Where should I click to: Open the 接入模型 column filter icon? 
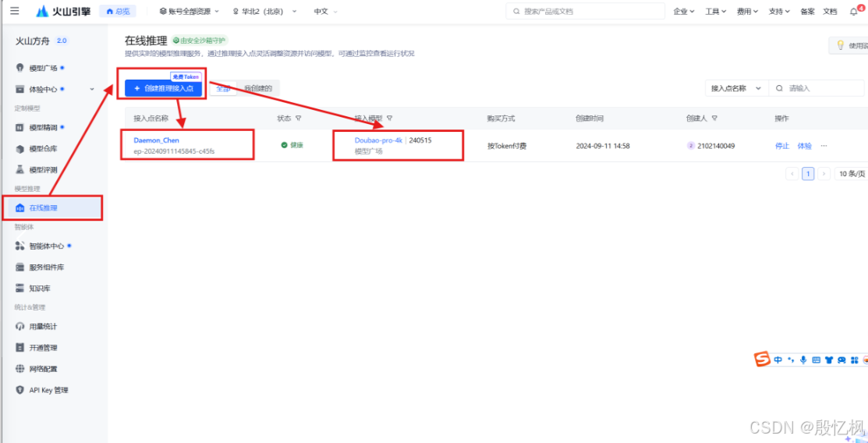click(389, 119)
